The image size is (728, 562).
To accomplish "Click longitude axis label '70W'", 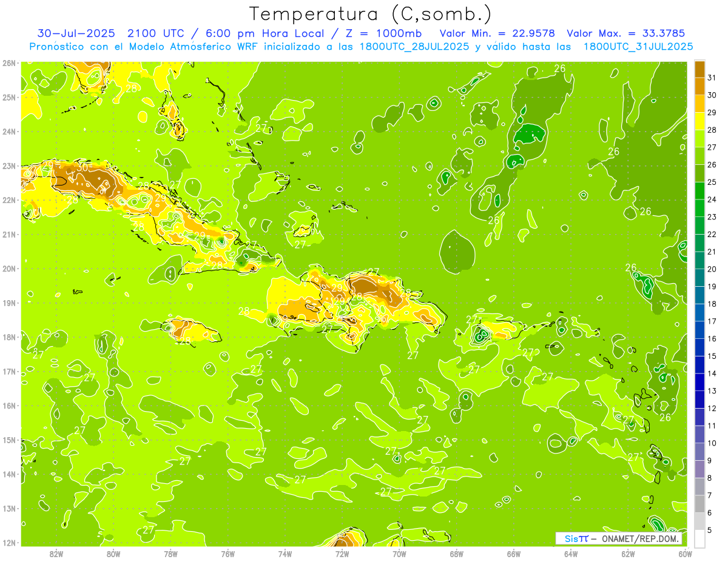I will [399, 554].
